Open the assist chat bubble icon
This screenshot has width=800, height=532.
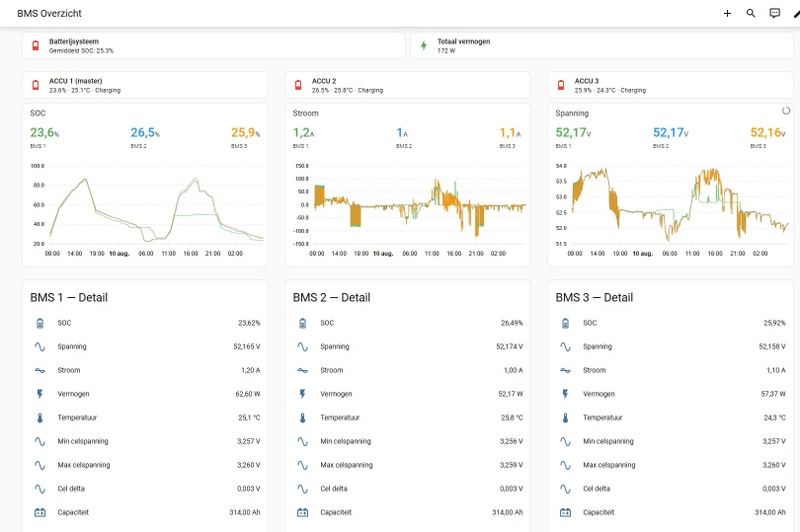point(774,13)
